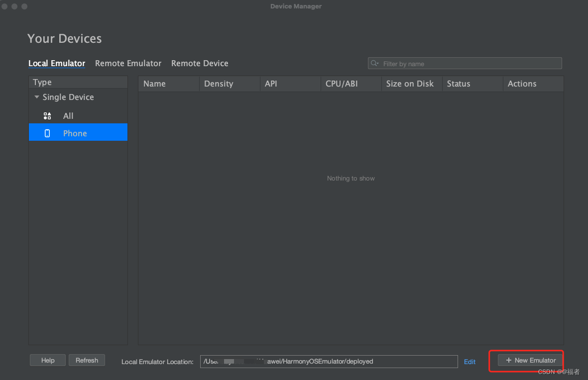
Task: Click the emulator location path field
Action: [329, 362]
